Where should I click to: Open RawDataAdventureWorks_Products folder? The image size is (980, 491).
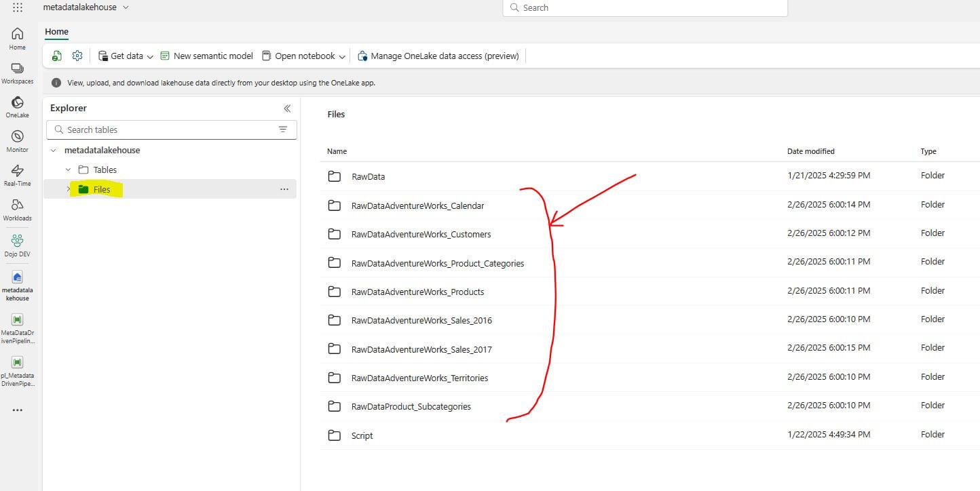click(x=417, y=292)
